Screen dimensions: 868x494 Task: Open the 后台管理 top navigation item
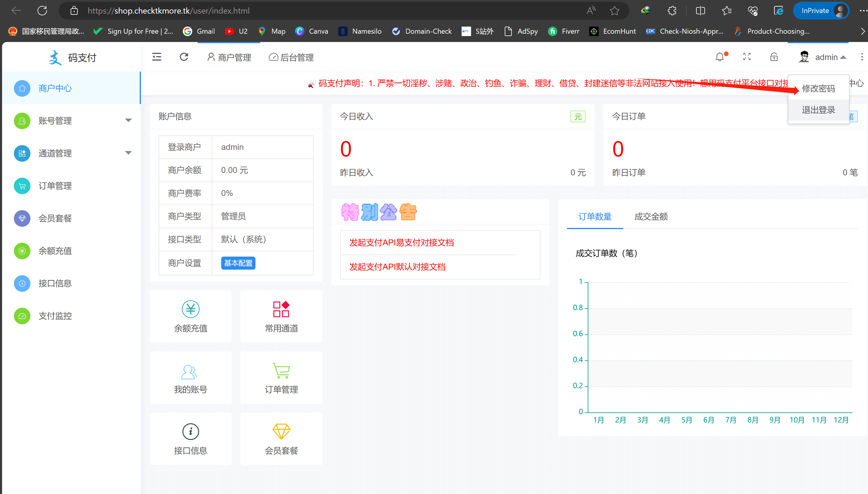[x=291, y=57]
